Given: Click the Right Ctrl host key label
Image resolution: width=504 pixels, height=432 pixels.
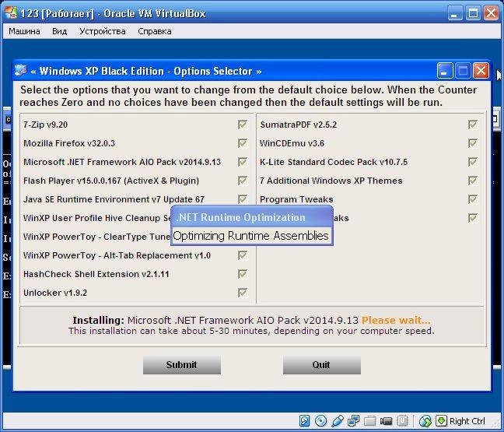Looking at the screenshot, I should coord(467,421).
